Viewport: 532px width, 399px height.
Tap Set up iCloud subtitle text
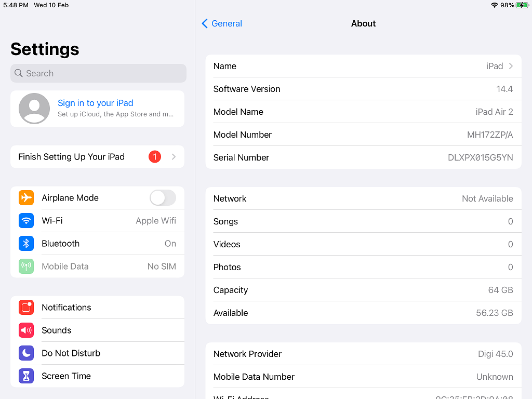(x=115, y=114)
